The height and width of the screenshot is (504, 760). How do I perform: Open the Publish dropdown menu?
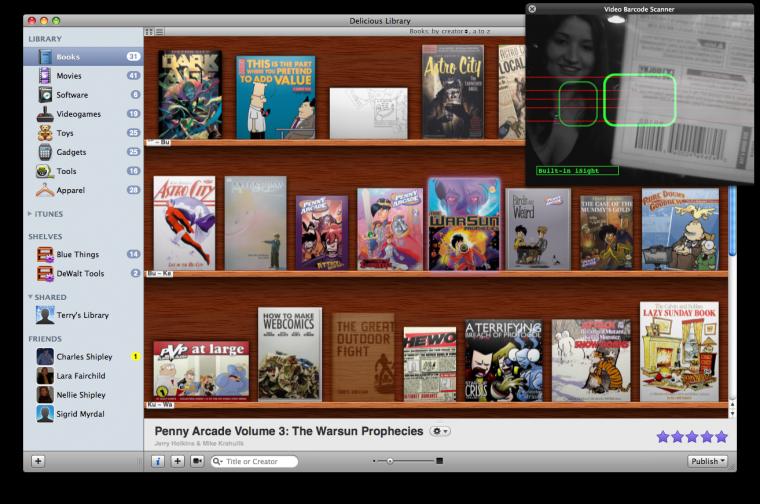pos(707,461)
